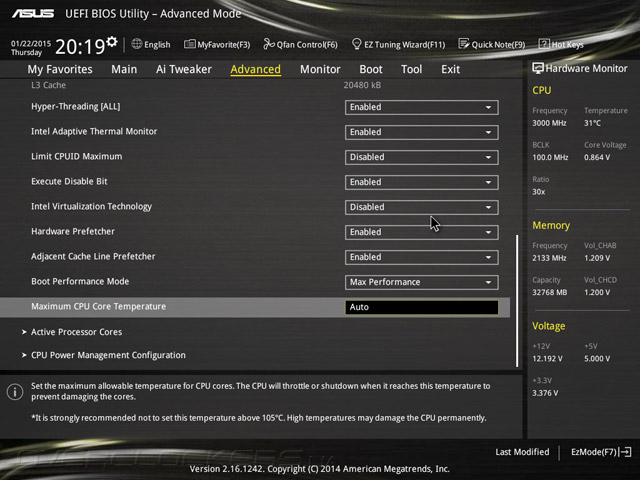This screenshot has height=480, width=640.
Task: Click the Quick Note pencil icon
Action: [x=464, y=44]
